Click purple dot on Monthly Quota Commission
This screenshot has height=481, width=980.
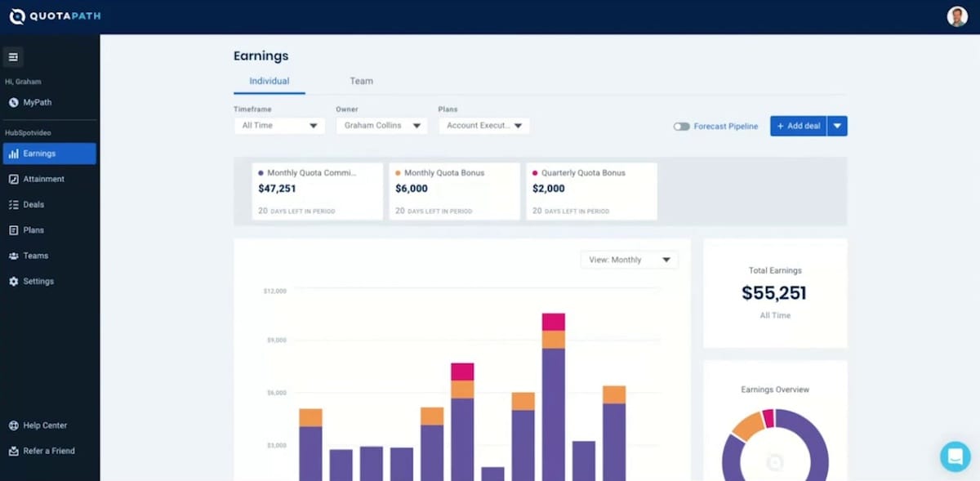point(261,173)
